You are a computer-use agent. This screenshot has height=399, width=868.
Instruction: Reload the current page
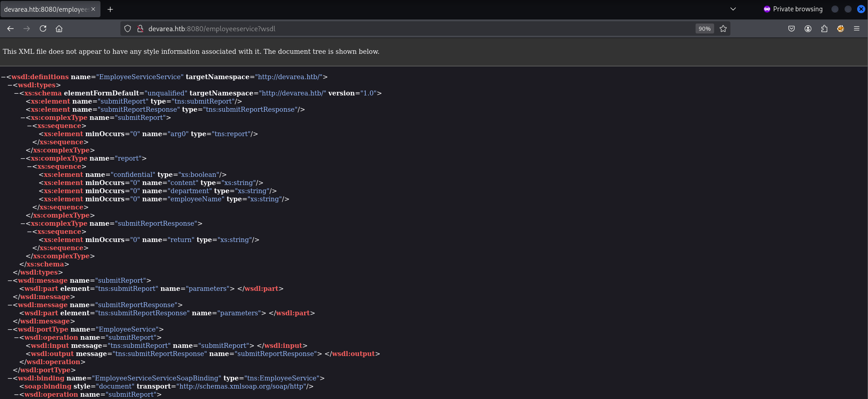[x=43, y=28]
